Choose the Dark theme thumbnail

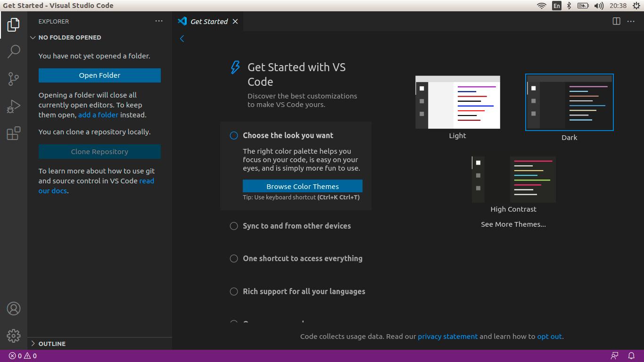pos(570,102)
